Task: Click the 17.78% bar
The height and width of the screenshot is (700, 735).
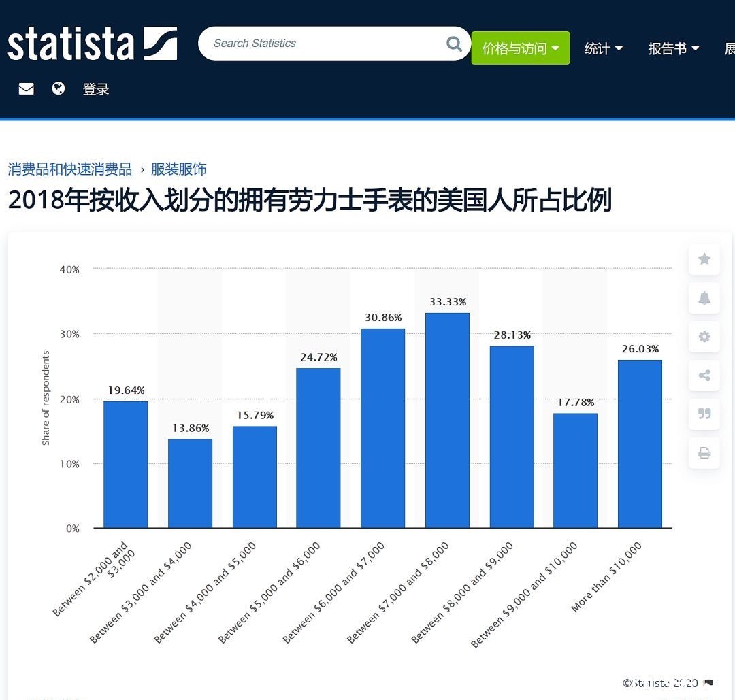Action: [x=575, y=471]
